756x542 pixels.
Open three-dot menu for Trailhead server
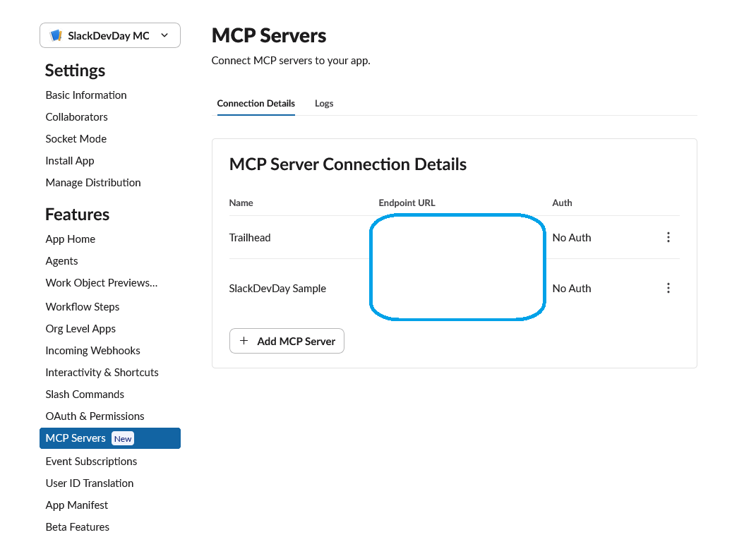click(x=668, y=237)
